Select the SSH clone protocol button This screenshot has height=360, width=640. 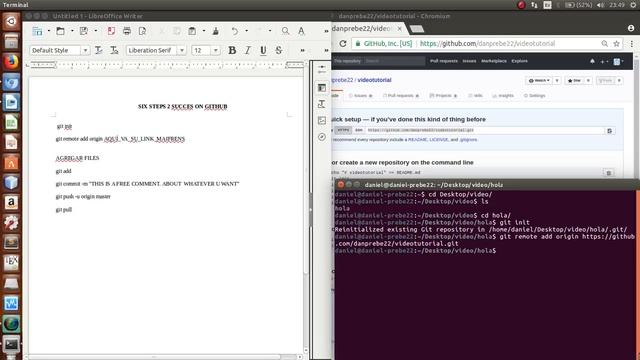(358, 130)
